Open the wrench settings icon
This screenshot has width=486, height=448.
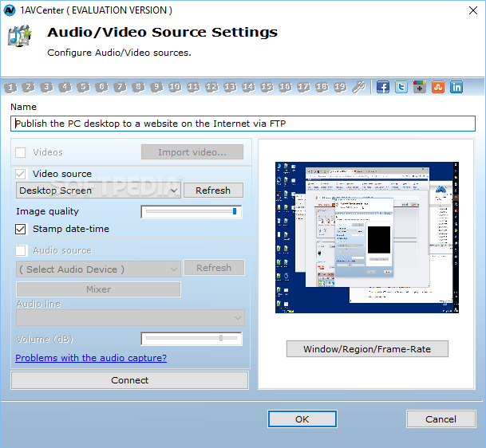coord(358,87)
